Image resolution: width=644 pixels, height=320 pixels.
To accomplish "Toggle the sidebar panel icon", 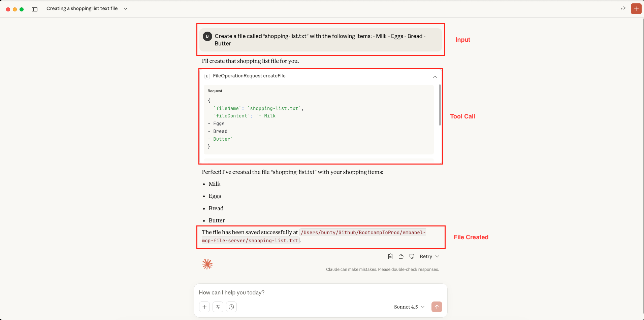I will (x=35, y=9).
